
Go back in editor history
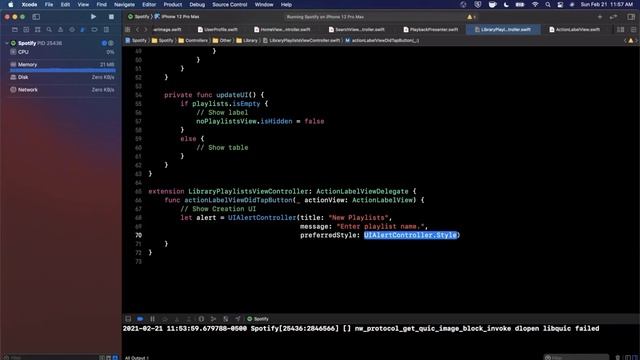138,29
